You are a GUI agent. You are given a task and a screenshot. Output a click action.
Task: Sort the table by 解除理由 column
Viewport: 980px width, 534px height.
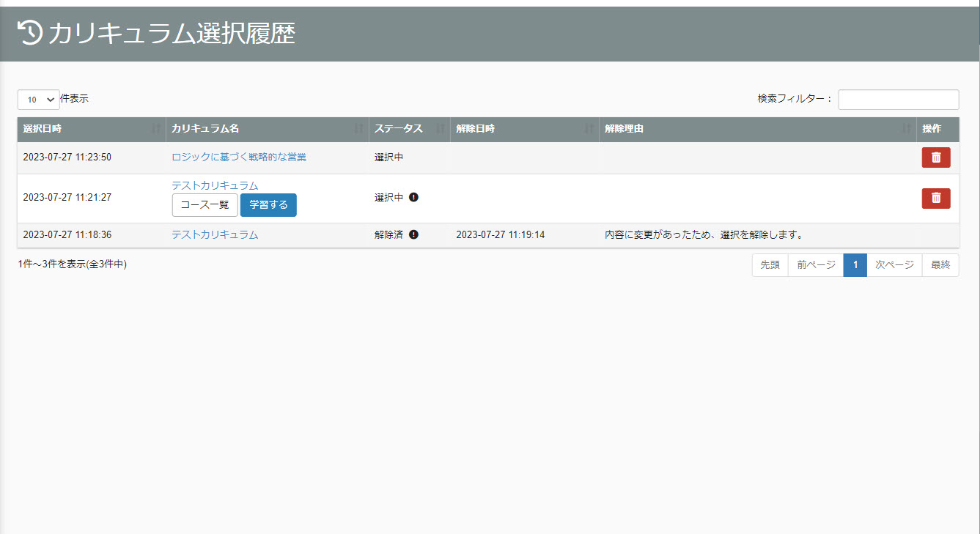757,129
